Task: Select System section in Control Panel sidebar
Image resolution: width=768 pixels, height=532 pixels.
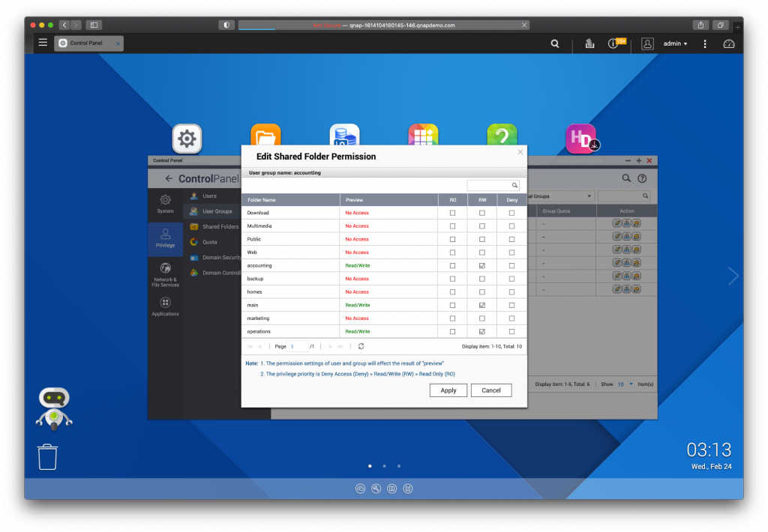Action: click(165, 204)
